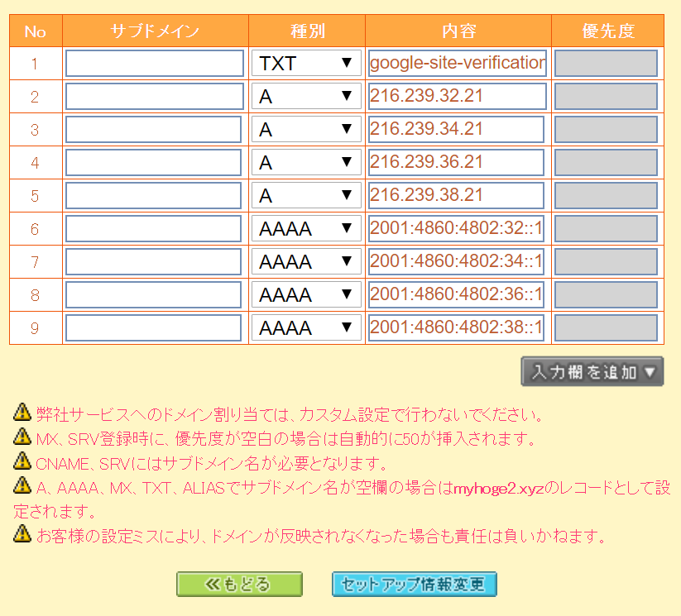Click the 216.239.32.21 content field
This screenshot has width=681, height=616.
coord(457,97)
